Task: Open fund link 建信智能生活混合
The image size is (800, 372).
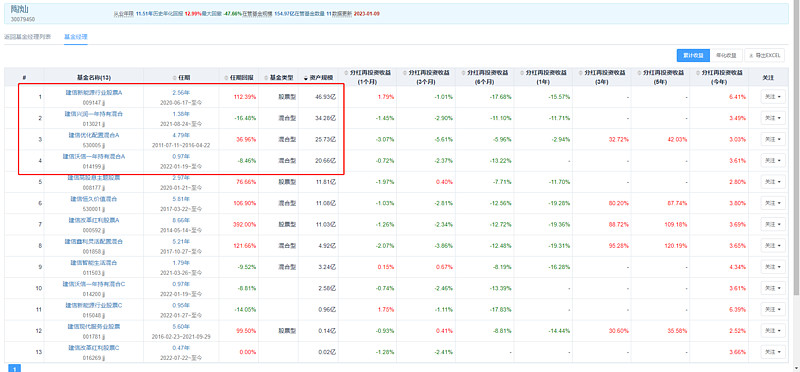Action: coord(94,263)
